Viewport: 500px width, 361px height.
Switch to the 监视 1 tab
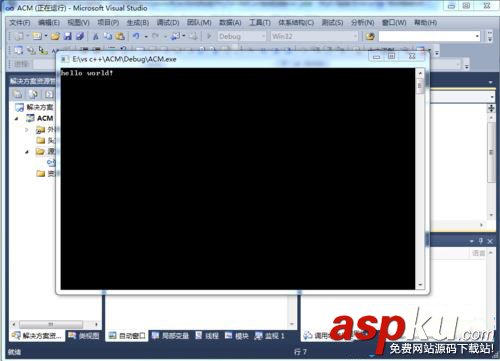coord(269,336)
